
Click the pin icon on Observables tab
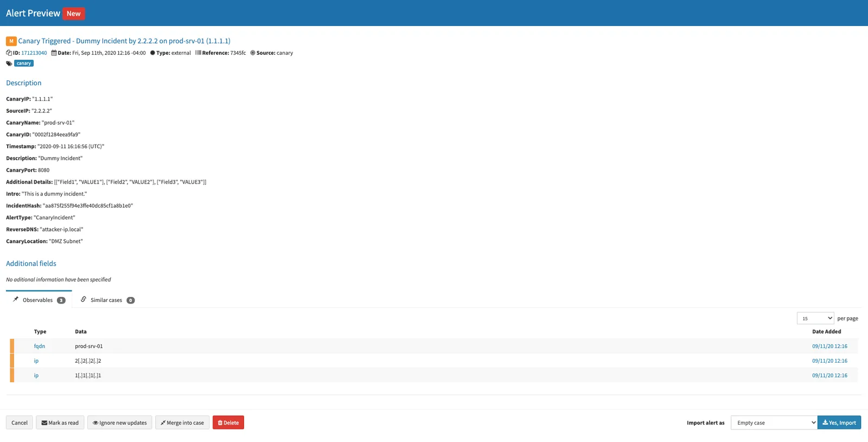(16, 299)
